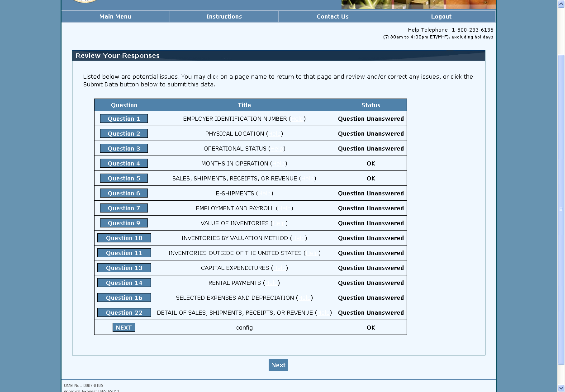
Task: Click the 'Review Your Responses' heading
Action: (118, 56)
